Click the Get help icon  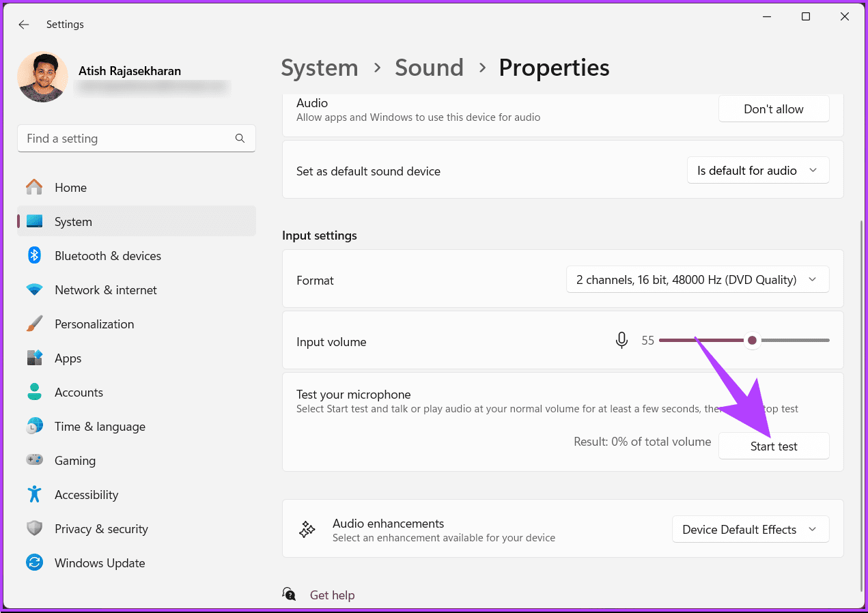coord(289,593)
